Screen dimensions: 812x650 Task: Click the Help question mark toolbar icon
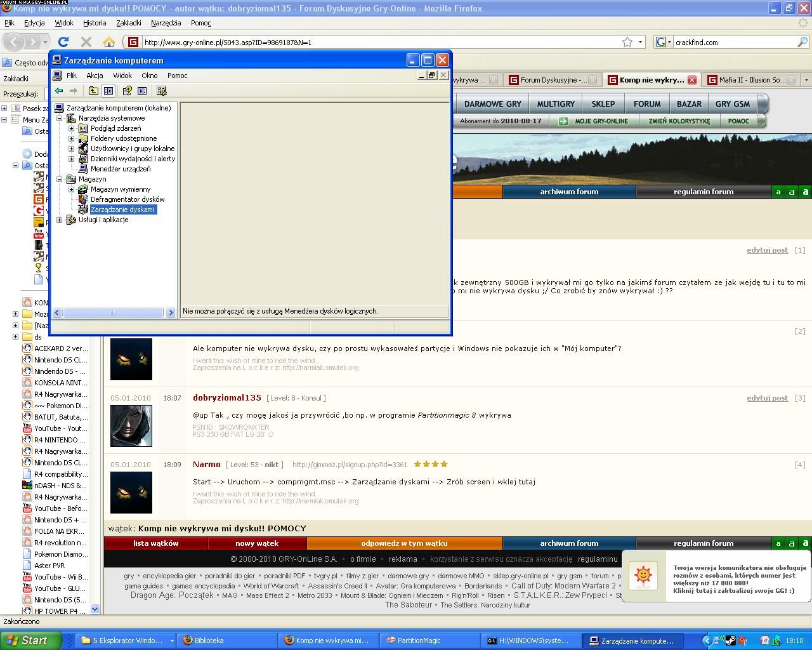pyautogui.click(x=127, y=91)
